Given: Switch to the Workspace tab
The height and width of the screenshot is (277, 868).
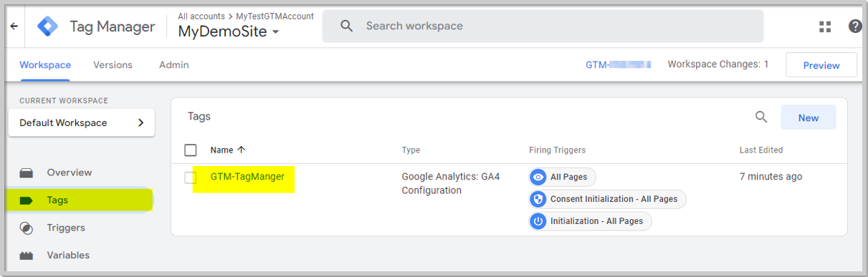Looking at the screenshot, I should point(45,64).
